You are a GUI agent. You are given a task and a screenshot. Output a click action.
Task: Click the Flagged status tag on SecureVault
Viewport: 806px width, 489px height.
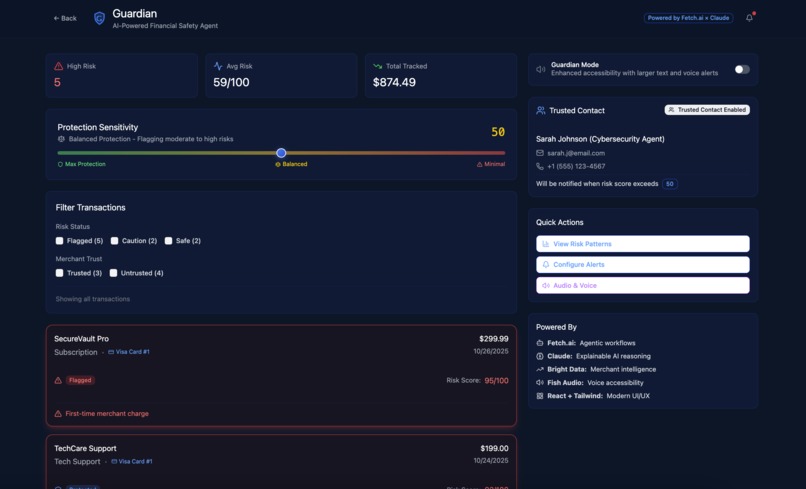pos(80,381)
